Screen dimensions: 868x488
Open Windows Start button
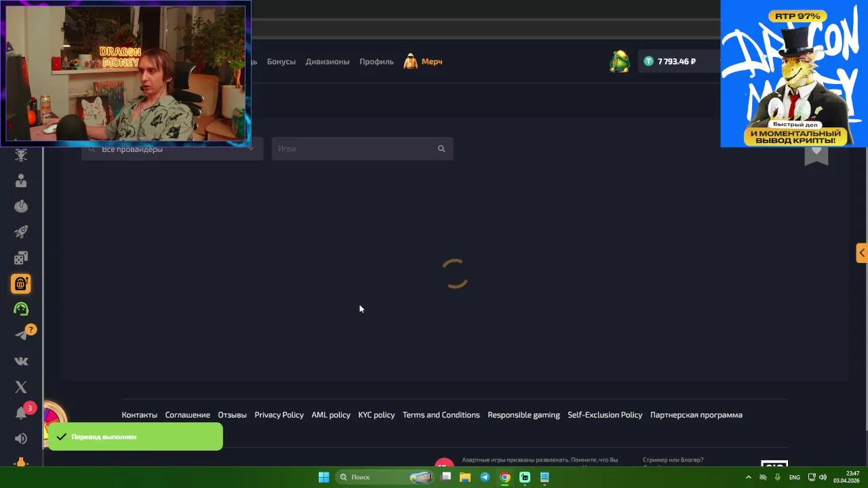point(323,477)
